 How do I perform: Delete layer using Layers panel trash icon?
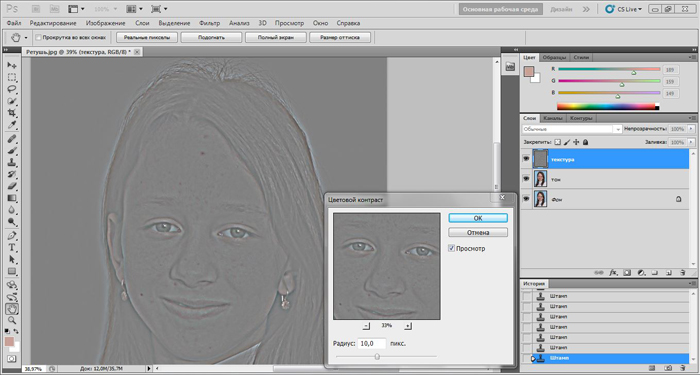click(683, 272)
